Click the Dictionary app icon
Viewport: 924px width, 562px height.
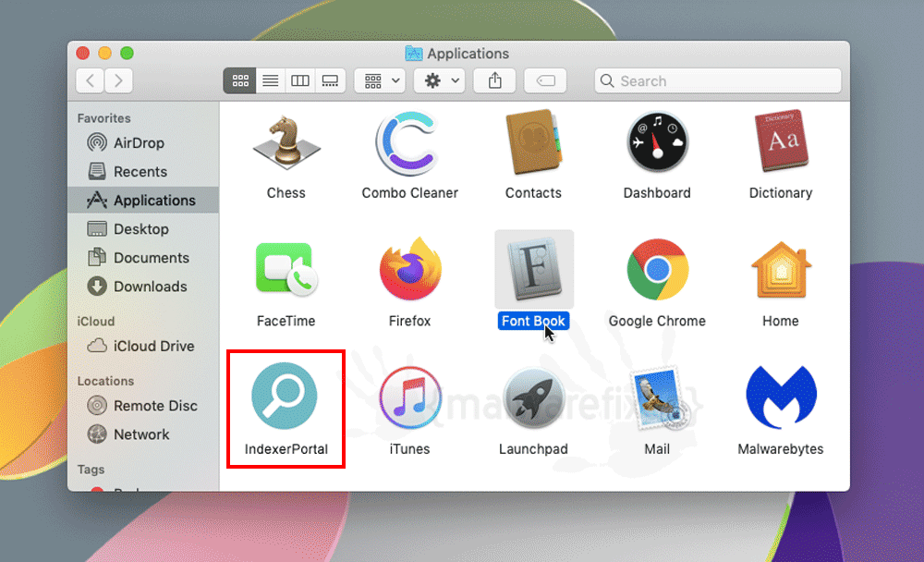pyautogui.click(x=781, y=140)
